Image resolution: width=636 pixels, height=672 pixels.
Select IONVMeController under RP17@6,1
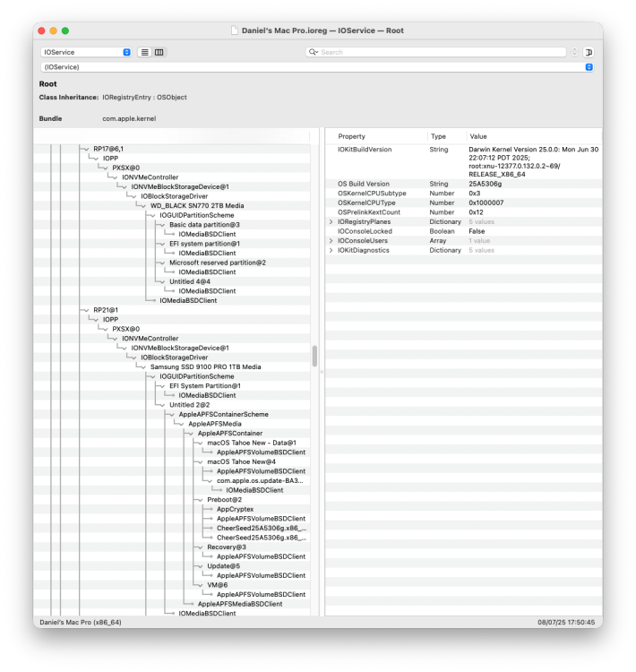[x=150, y=177]
